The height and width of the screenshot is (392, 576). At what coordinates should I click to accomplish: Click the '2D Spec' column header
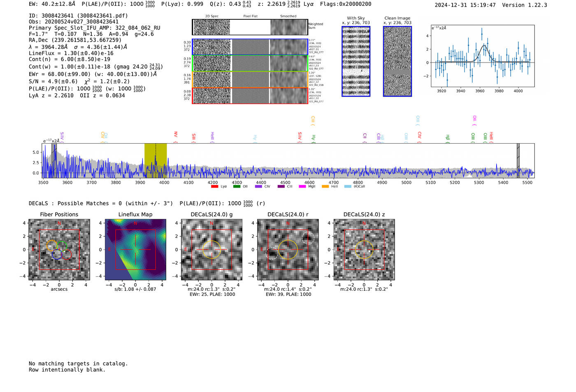212,16
